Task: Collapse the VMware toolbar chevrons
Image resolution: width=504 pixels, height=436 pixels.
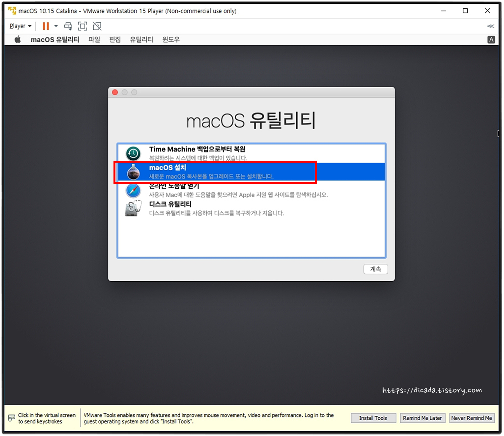Action: pos(491,26)
